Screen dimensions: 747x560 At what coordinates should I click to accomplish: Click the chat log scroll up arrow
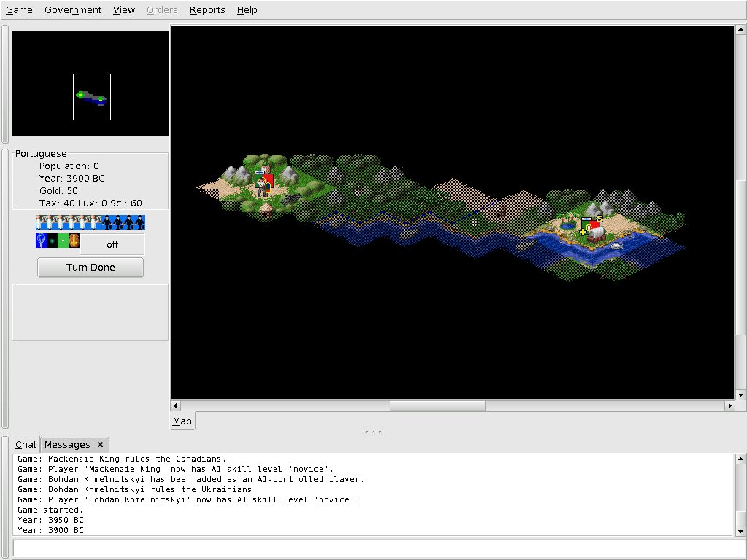(x=740, y=459)
